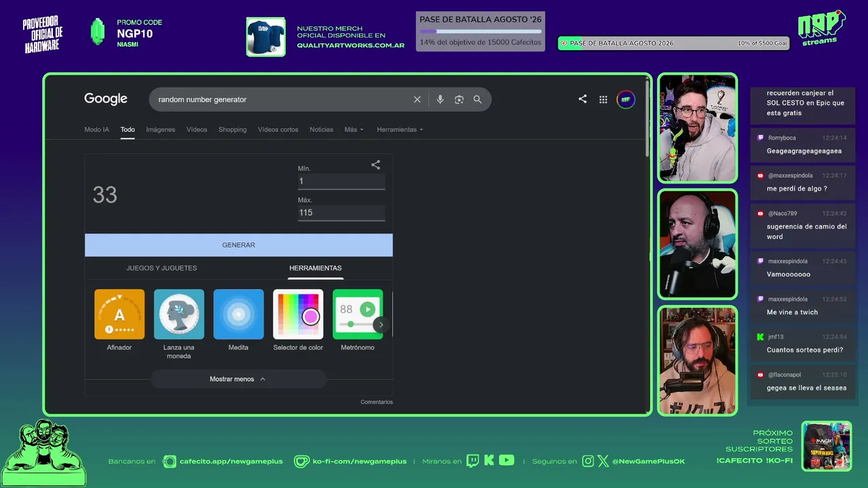This screenshot has width=868, height=488.
Task: Click the chat message "Cuantos sorteos perdi?"
Action: click(x=805, y=350)
